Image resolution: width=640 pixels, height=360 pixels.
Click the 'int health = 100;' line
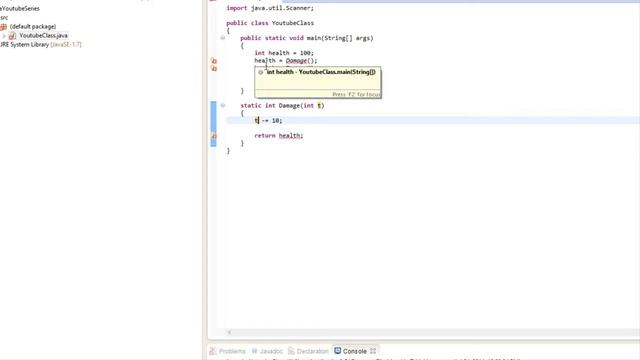(284, 53)
